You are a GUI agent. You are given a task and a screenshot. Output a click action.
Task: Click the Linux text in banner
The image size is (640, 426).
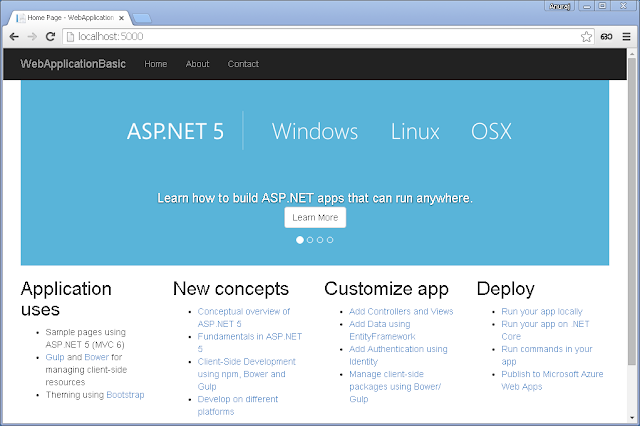(415, 131)
